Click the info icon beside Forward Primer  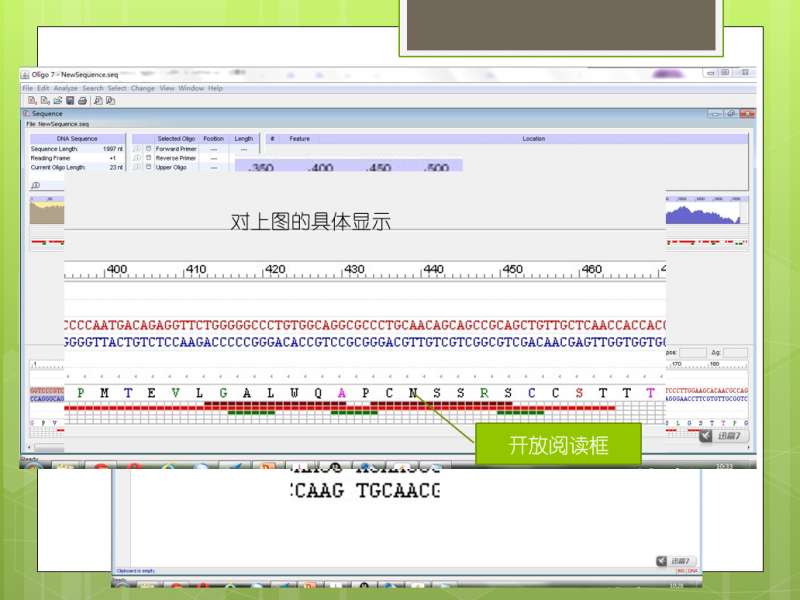[137, 148]
